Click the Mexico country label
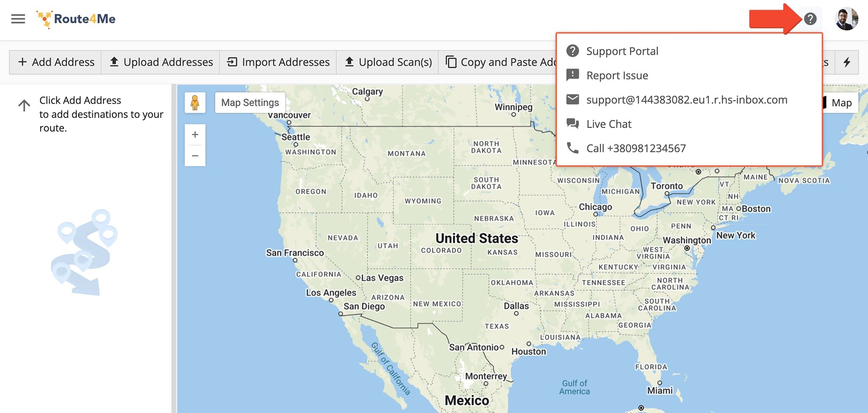This screenshot has height=413, width=868. (x=467, y=400)
